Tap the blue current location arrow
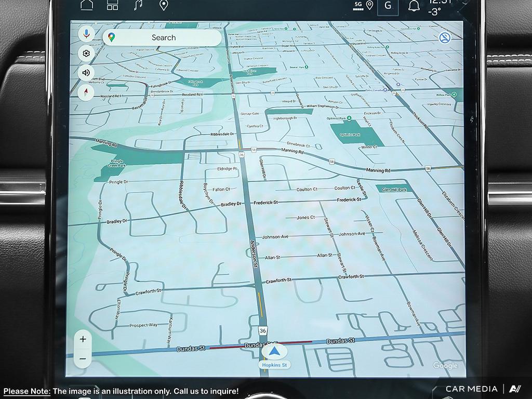 pyautogui.click(x=274, y=351)
